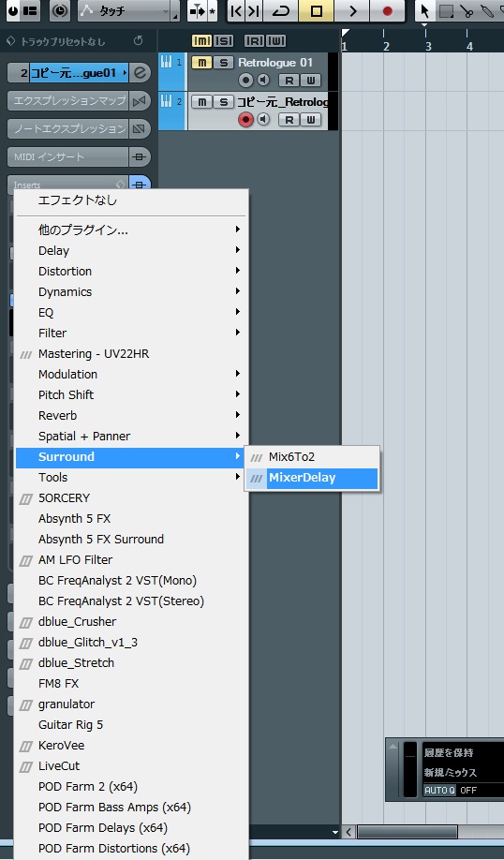The height and width of the screenshot is (860, 504).
Task: Toggle monitor on Retrologue 01 track
Action: (263, 81)
